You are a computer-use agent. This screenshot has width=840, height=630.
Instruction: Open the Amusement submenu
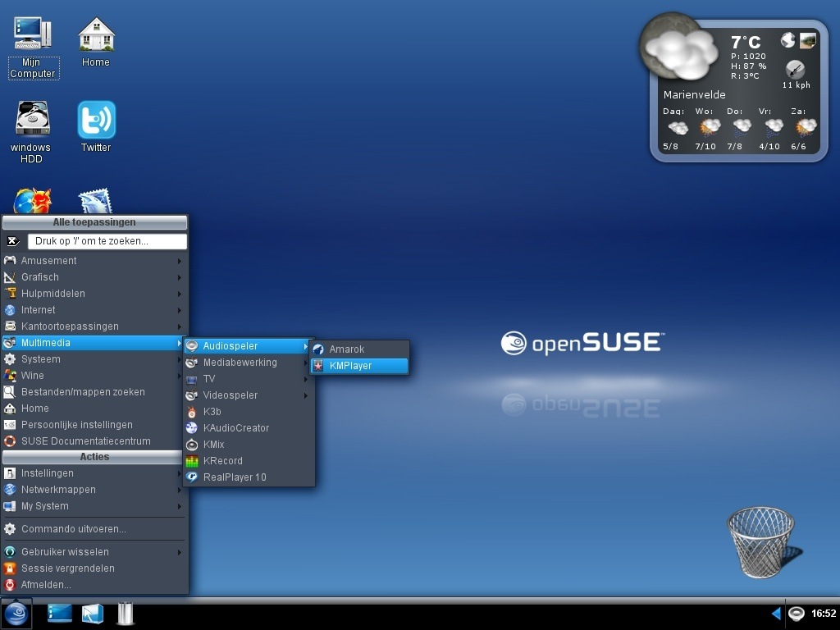coord(94,261)
